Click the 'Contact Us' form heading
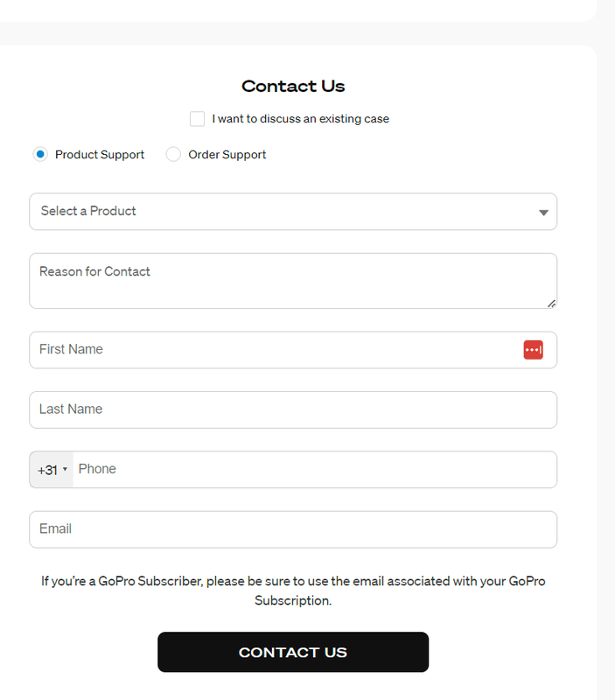Viewport: 615px width, 700px height. pos(293,87)
